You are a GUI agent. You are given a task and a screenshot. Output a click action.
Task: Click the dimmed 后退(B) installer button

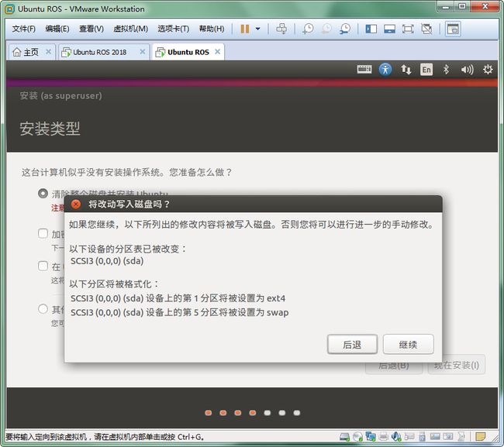pyautogui.click(x=394, y=366)
